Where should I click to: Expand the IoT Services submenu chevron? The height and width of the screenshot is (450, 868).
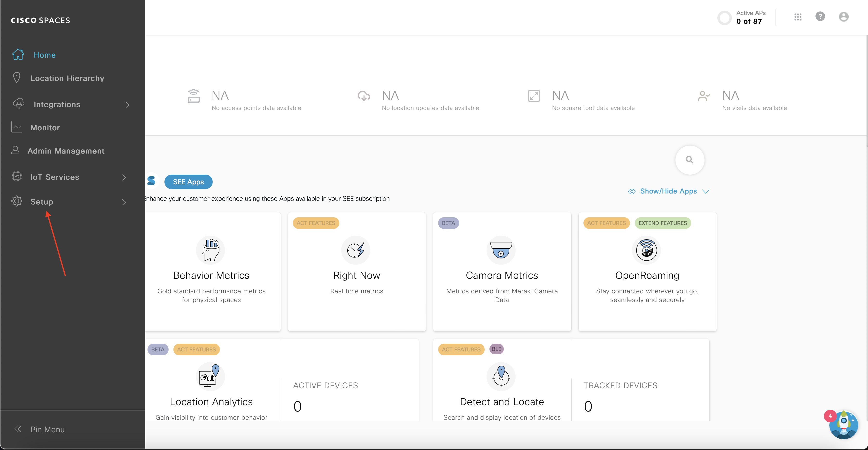(x=124, y=177)
